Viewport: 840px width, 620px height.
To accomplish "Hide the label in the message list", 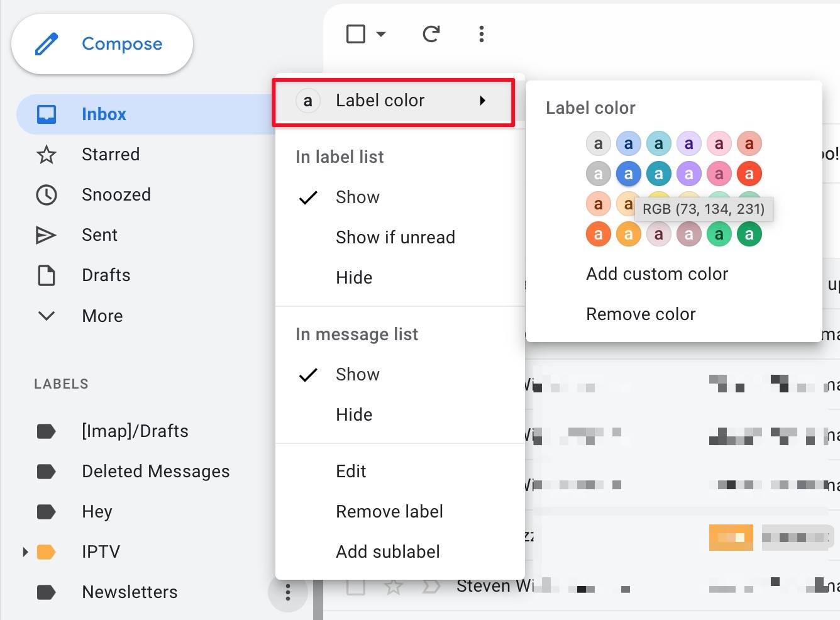I will click(354, 414).
